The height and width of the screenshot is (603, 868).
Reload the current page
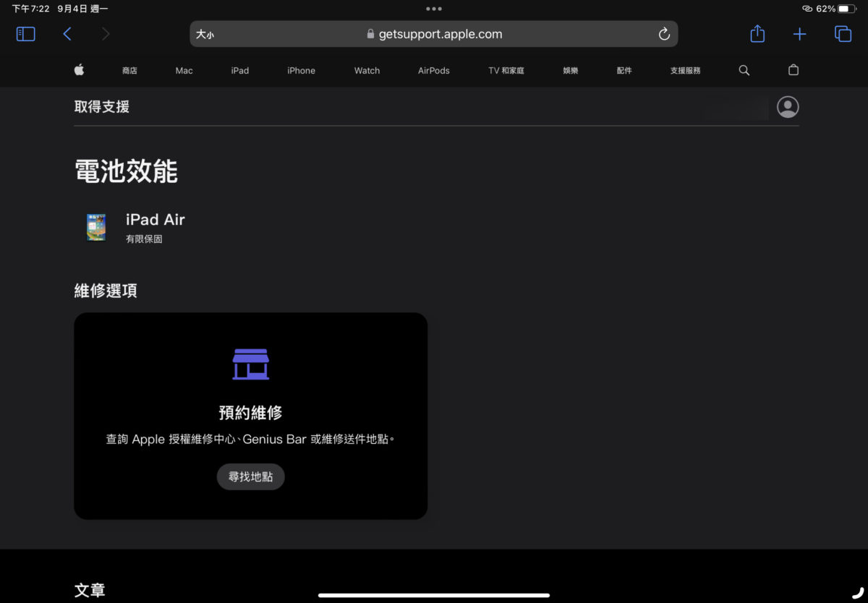[x=664, y=34]
